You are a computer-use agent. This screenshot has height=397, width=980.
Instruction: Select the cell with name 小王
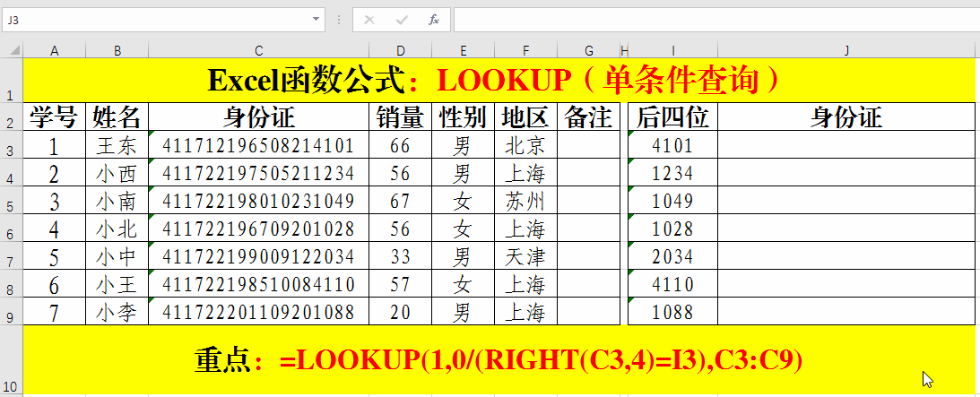point(117,283)
